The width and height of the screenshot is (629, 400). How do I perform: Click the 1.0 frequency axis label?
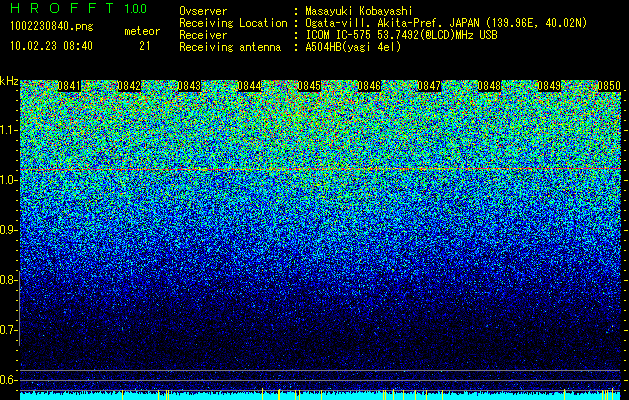coord(8,181)
